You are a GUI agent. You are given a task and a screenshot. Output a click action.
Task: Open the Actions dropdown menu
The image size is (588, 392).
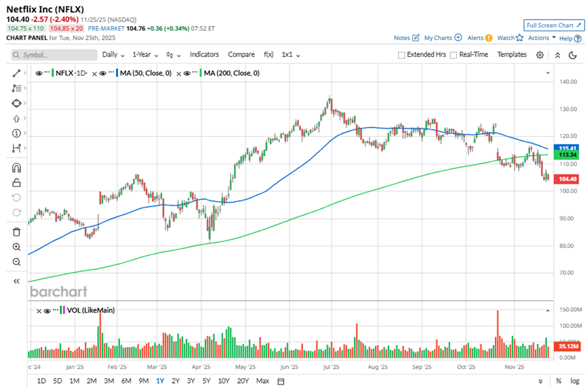pyautogui.click(x=542, y=38)
